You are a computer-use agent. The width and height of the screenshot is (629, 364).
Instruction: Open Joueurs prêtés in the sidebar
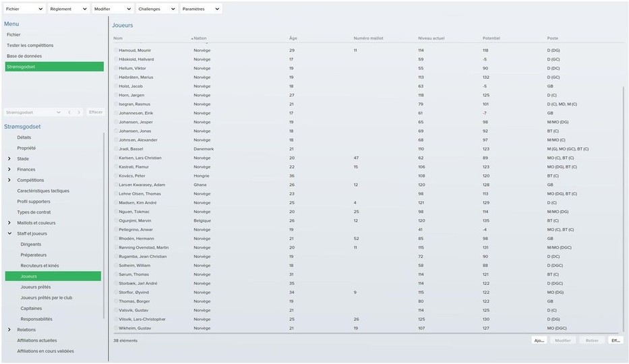click(x=36, y=286)
